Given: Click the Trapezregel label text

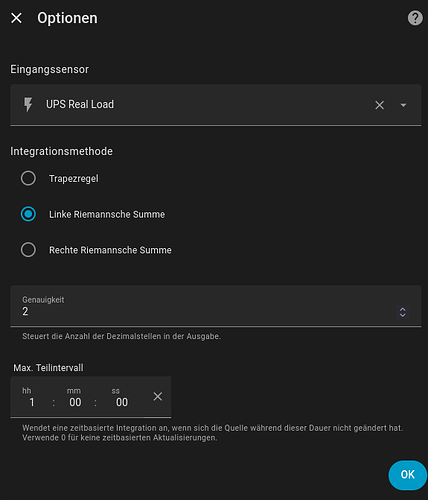Looking at the screenshot, I should click(74, 179).
